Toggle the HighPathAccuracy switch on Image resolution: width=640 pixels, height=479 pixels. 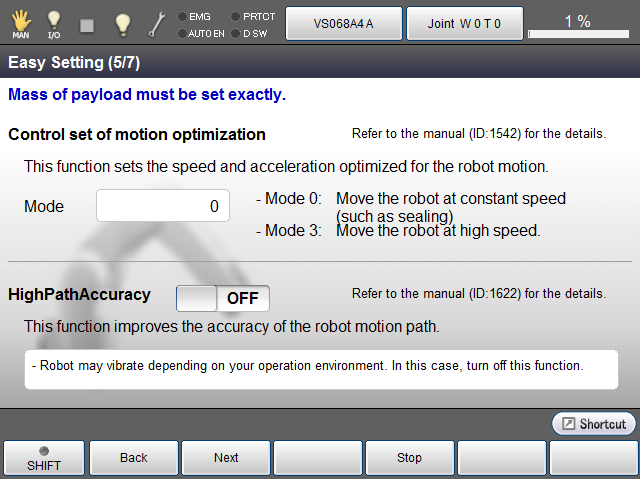point(222,298)
